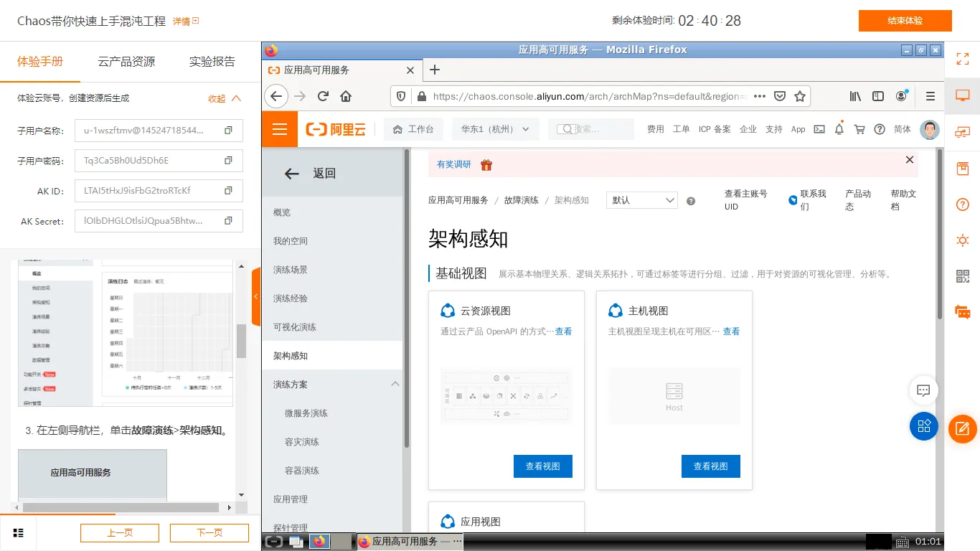Click the light bulb tips icon

point(963,240)
